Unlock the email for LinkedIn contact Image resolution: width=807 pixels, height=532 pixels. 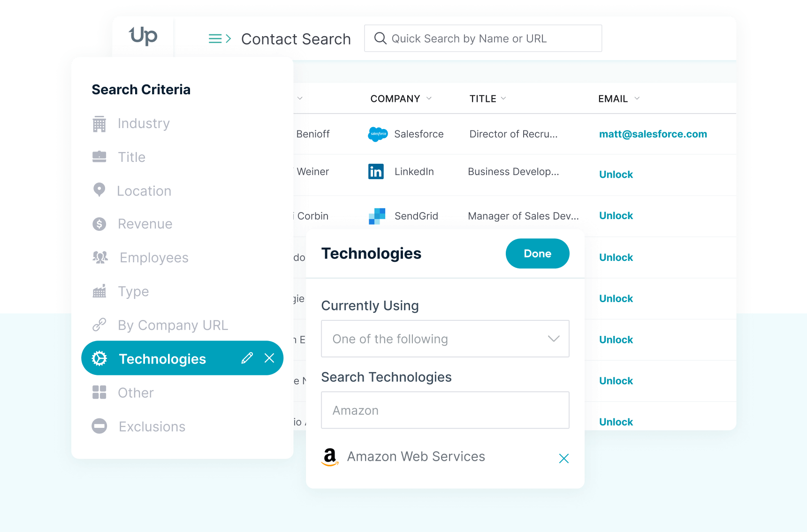point(616,175)
